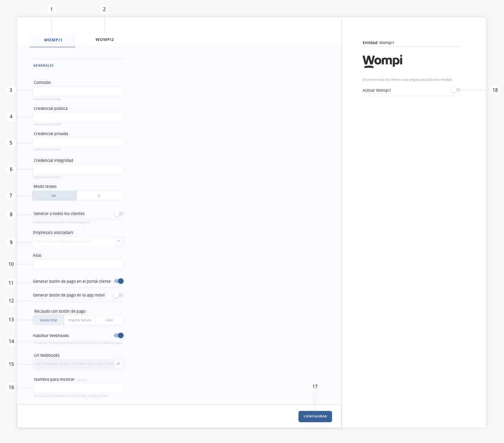Copy the Url Webhooks with icon
This screenshot has height=443, width=504.
point(119,364)
